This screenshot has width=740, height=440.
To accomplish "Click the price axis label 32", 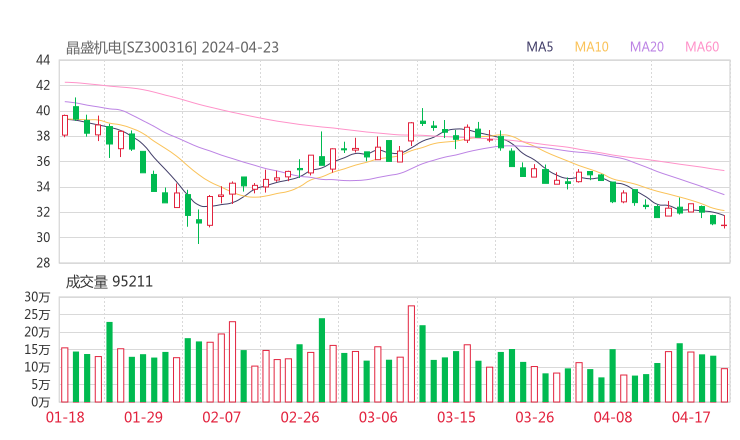I will click(x=43, y=212).
